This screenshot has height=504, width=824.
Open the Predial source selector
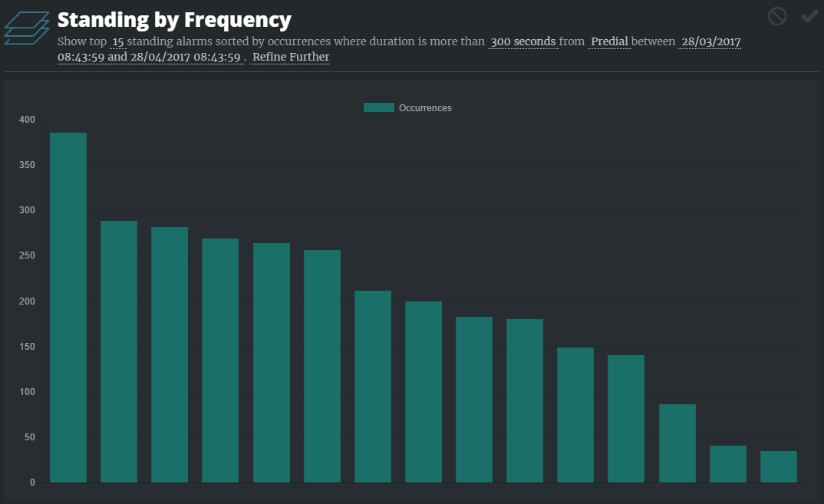(609, 41)
